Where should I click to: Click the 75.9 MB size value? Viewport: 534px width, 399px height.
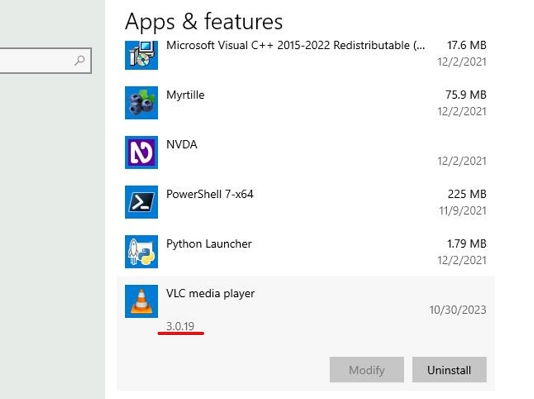tap(466, 95)
